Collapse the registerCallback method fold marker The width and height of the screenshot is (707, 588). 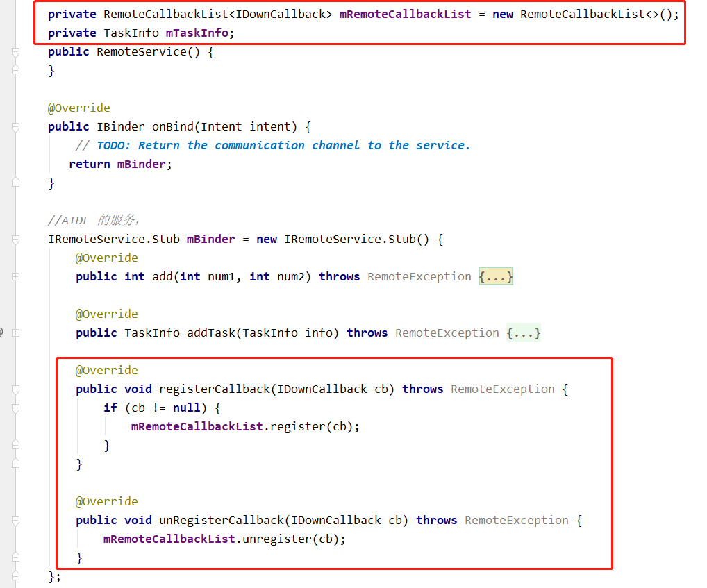[16, 389]
